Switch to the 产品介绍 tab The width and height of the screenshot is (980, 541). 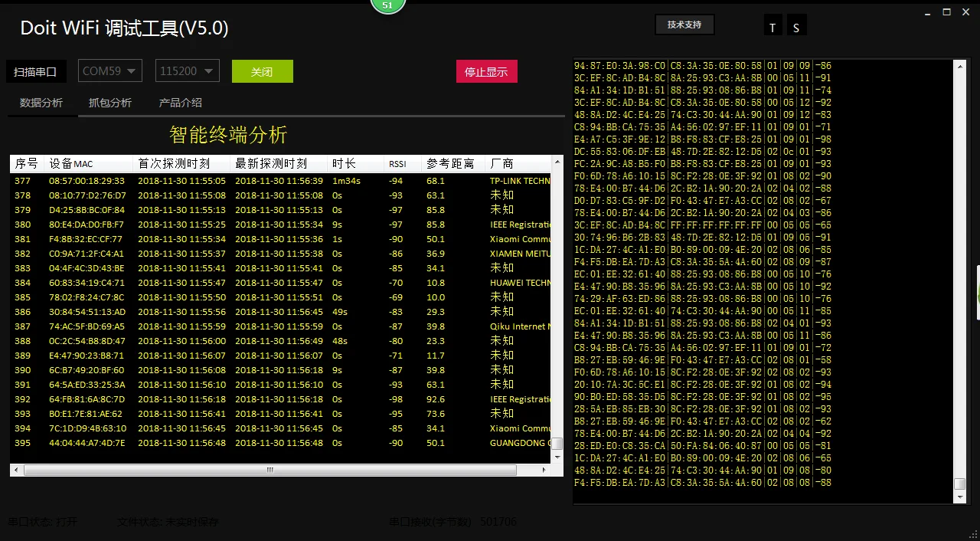(x=181, y=103)
